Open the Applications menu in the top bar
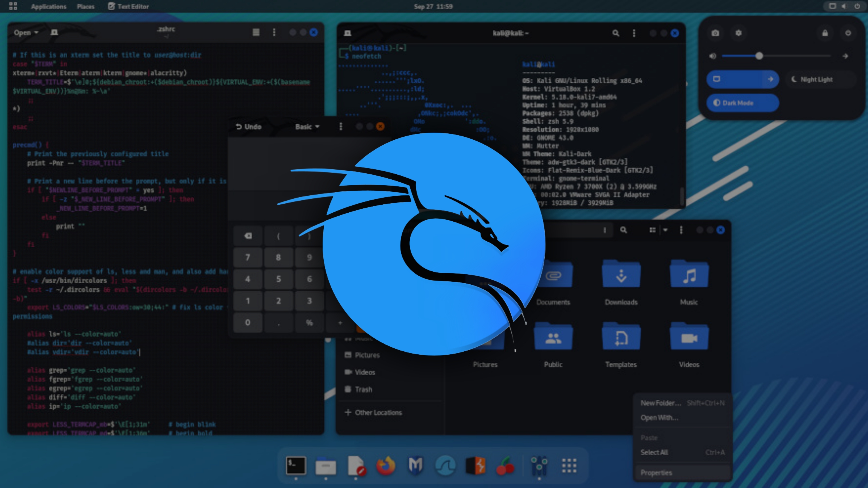Image resolution: width=868 pixels, height=488 pixels. 48,6
